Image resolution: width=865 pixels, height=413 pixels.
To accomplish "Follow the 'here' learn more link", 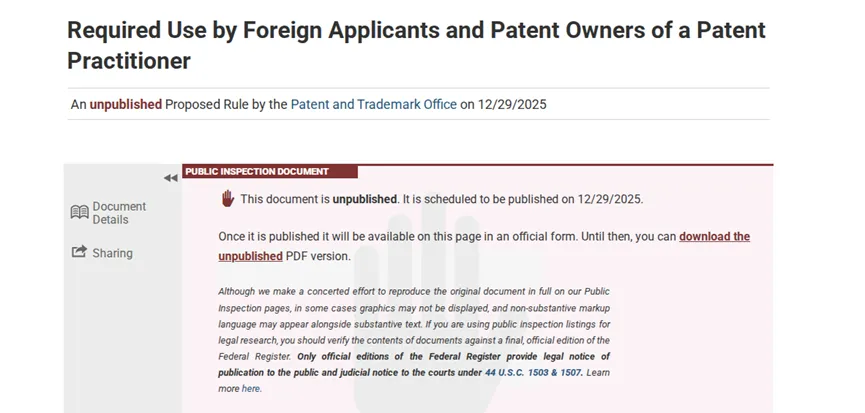I will click(251, 388).
